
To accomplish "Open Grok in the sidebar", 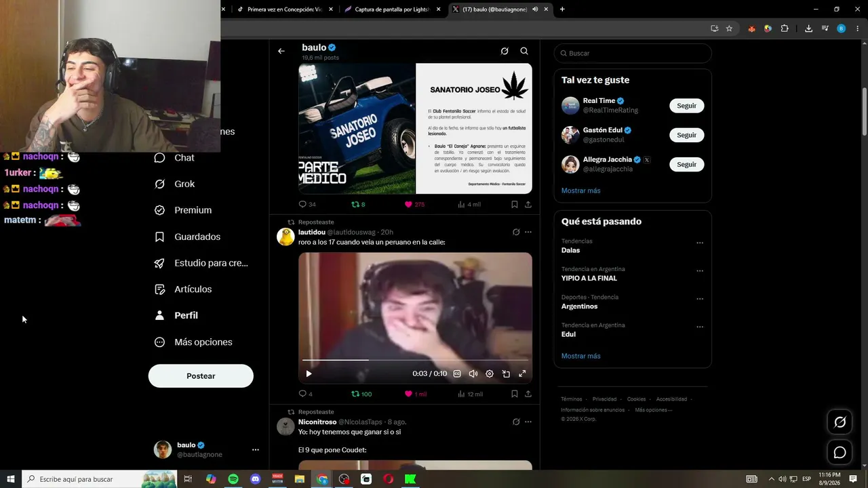I will (174, 184).
